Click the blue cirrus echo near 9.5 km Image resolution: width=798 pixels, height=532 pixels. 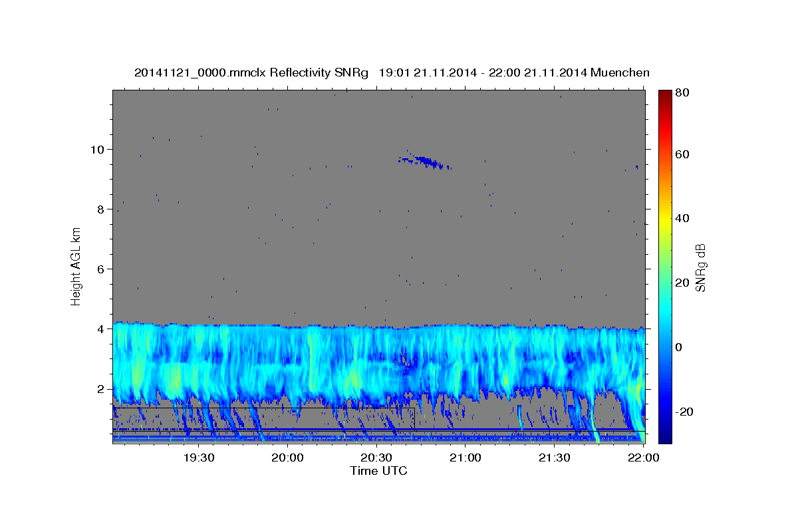point(426,161)
